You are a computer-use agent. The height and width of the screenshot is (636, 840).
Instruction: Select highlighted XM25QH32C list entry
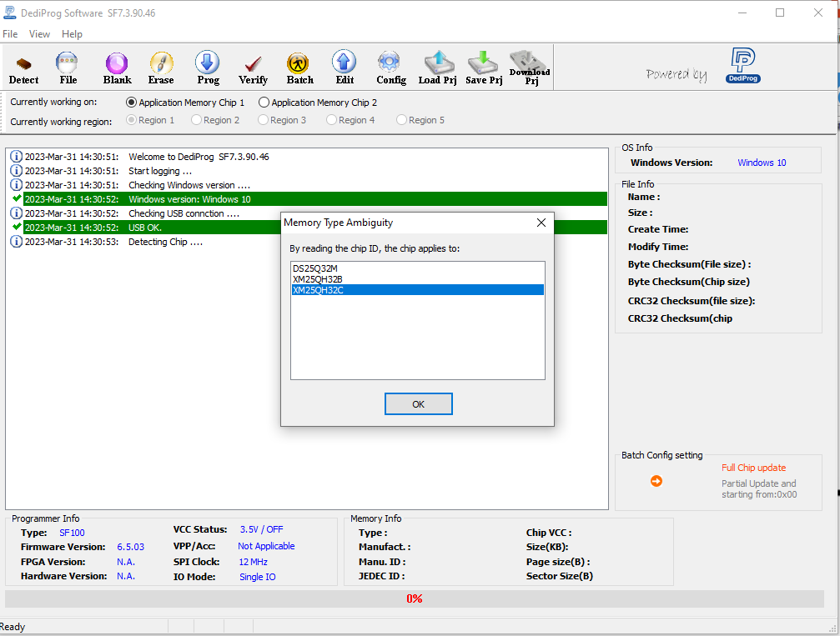pyautogui.click(x=417, y=289)
